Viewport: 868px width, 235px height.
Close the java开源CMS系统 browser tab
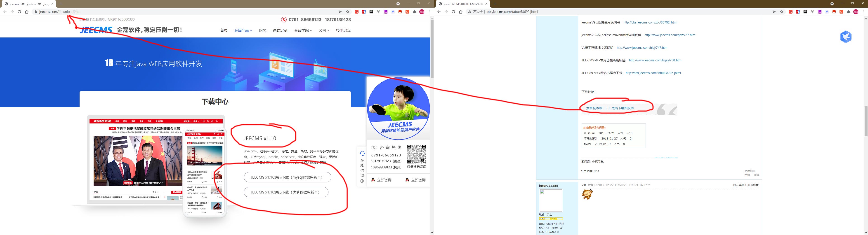tap(486, 4)
